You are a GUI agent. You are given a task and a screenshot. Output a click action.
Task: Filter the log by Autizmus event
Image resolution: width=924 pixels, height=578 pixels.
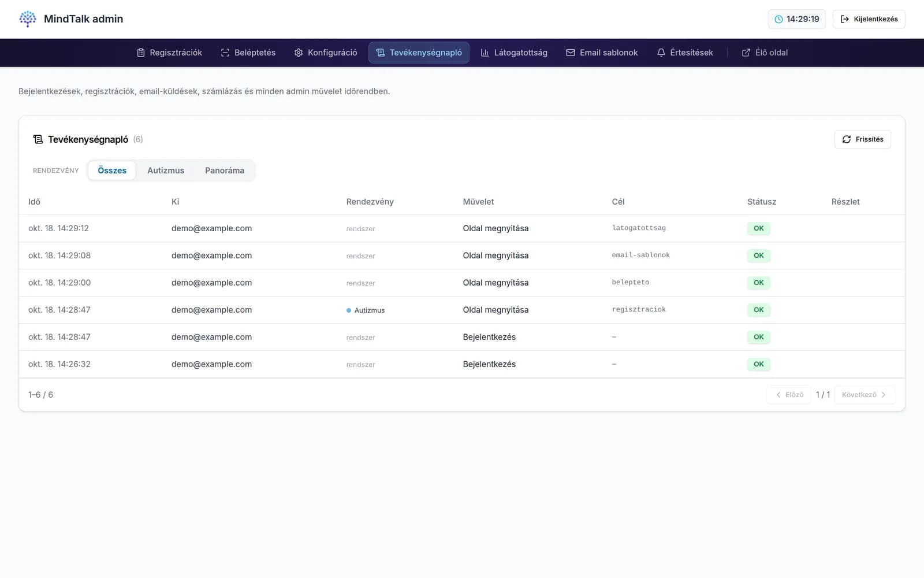tap(166, 171)
